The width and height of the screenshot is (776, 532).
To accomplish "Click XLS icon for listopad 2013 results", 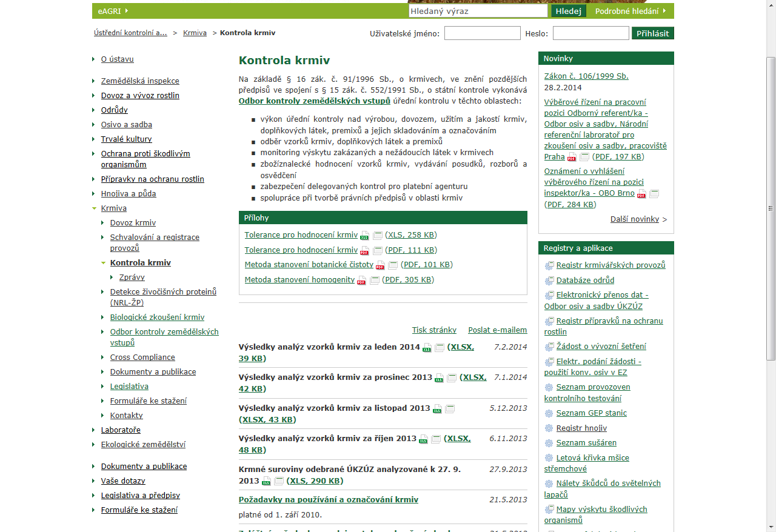I will coord(437,409).
